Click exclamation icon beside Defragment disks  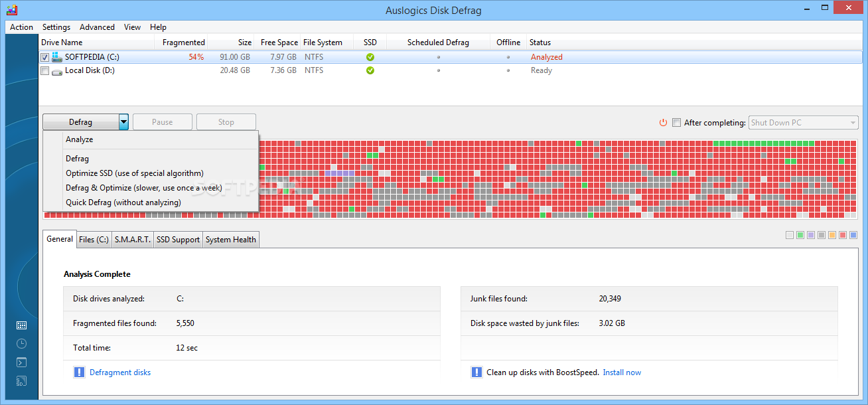pyautogui.click(x=79, y=372)
